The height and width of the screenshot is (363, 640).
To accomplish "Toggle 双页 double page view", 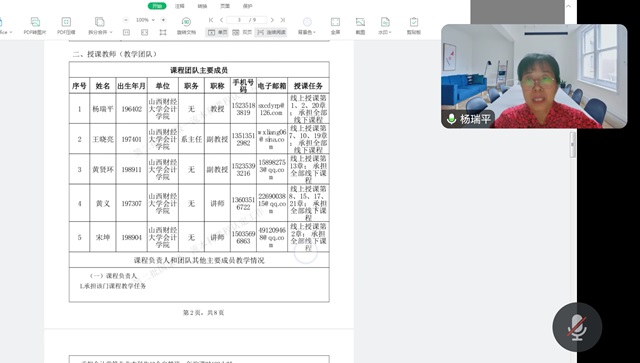I will (x=242, y=32).
